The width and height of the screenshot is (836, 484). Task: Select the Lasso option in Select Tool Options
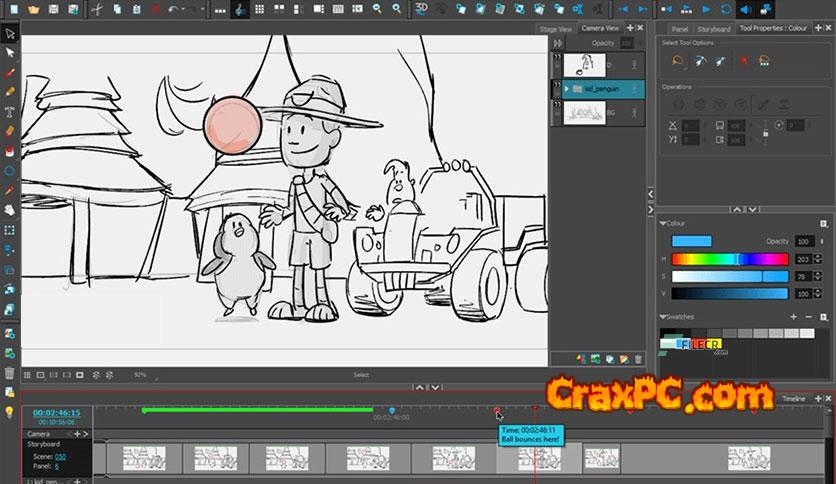pyautogui.click(x=678, y=61)
